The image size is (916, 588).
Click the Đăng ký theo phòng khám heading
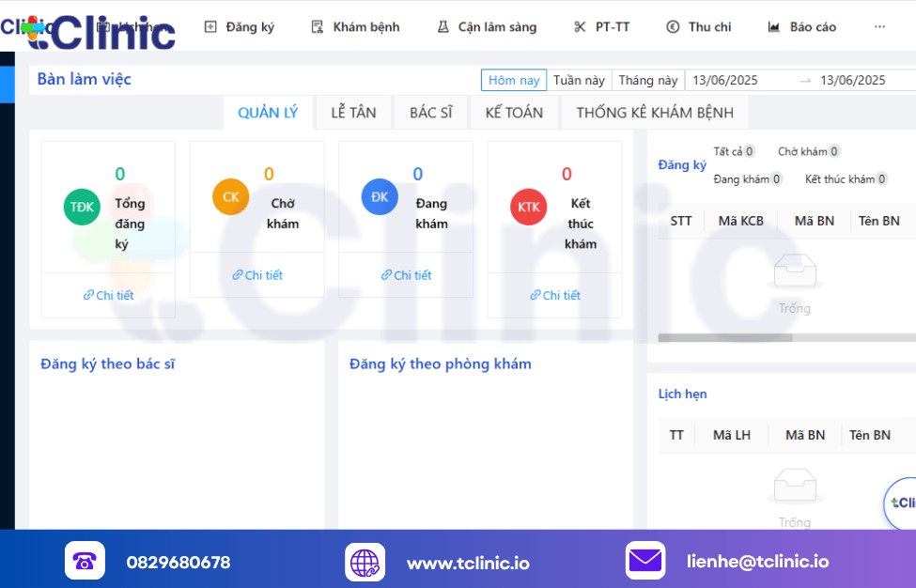tap(441, 364)
